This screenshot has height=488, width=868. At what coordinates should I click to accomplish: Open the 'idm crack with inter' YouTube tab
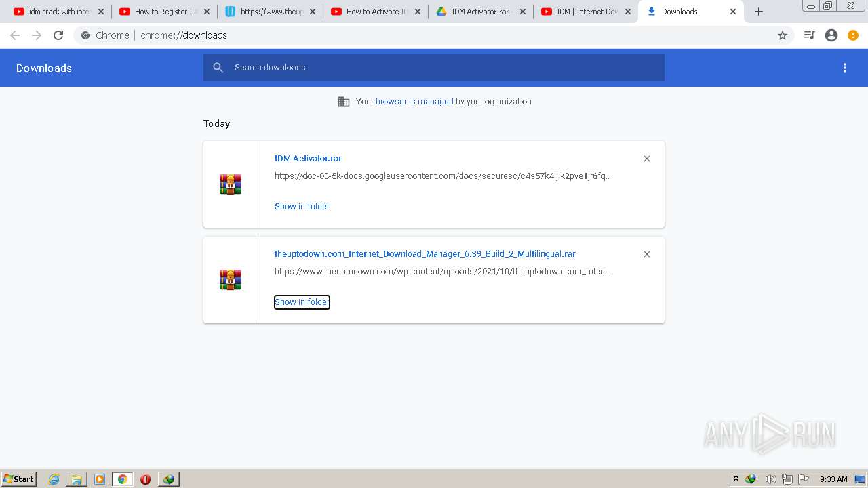click(x=53, y=12)
